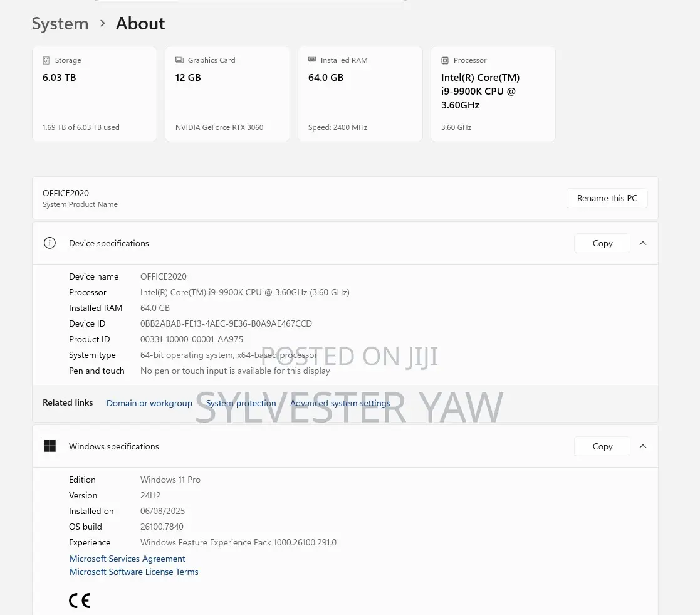Screen dimensions: 700x615
Task: Click the 1.69 TB of 6.03 TB used text
Action: tap(81, 127)
